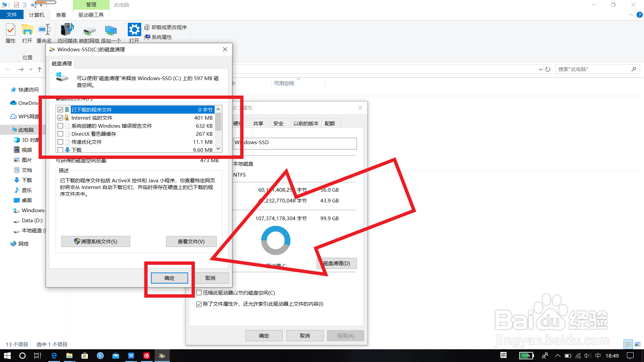Image resolution: width=644 pixels, height=362 pixels.
Task: Click System properties (系统属性) in ribbon
Action: [x=158, y=37]
